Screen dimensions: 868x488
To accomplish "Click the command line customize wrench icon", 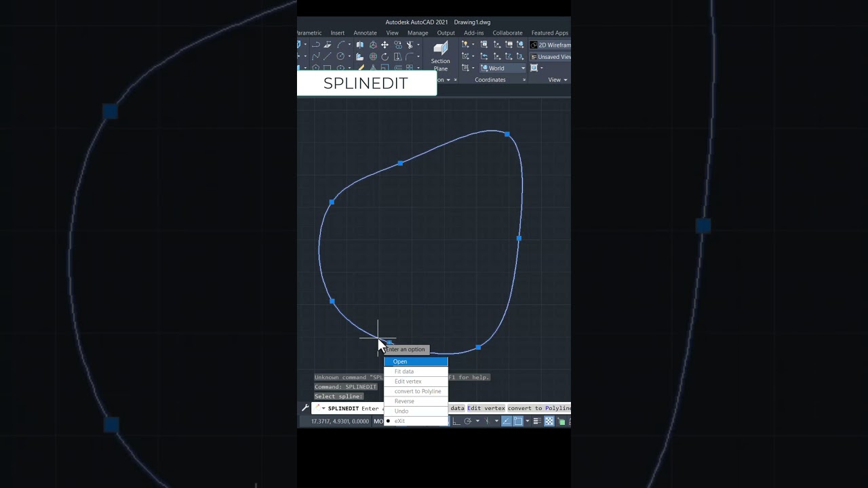I will click(x=305, y=408).
